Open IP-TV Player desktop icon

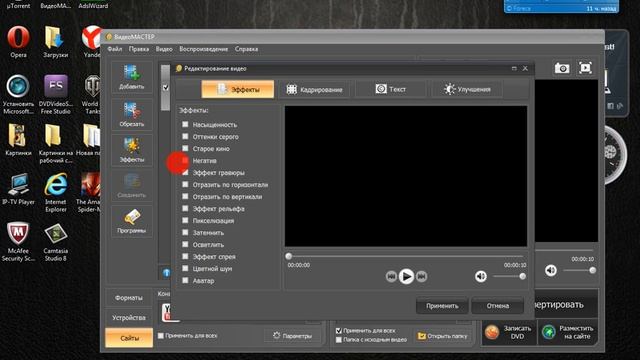click(18, 189)
